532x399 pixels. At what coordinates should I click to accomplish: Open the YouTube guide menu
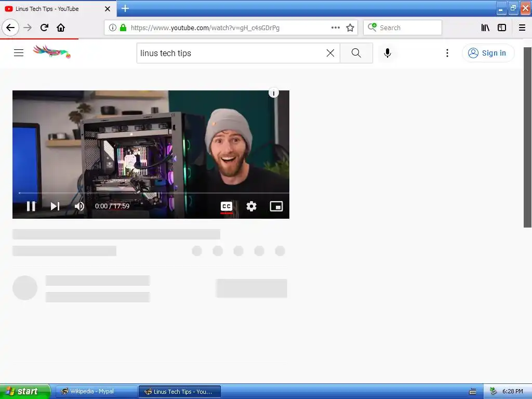tap(19, 52)
